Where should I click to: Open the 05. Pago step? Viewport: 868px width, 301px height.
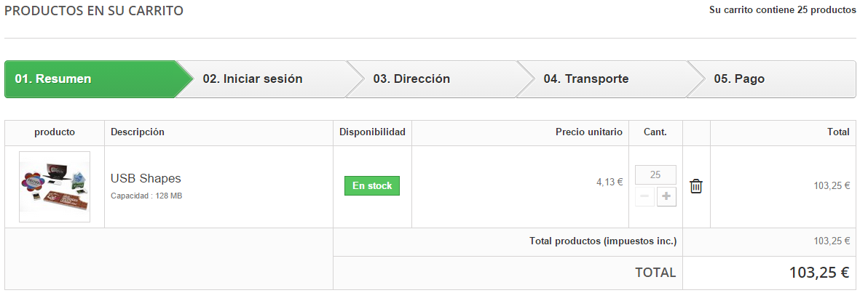tap(739, 79)
